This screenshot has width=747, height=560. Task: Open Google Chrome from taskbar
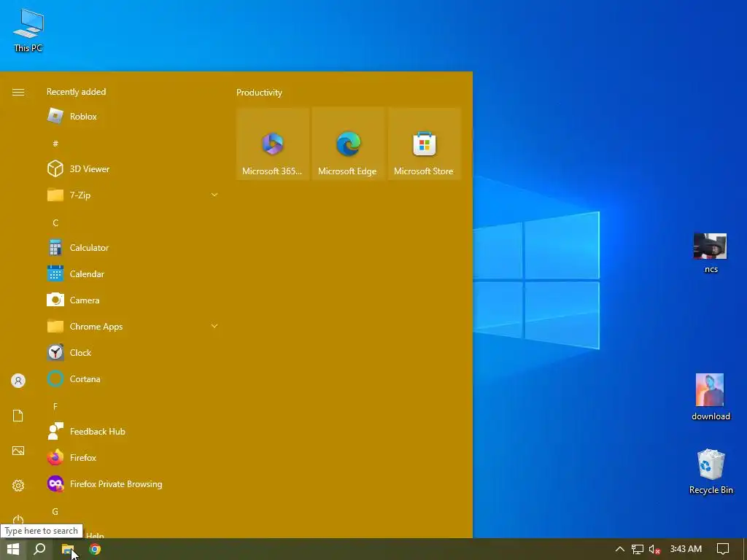tap(96, 549)
